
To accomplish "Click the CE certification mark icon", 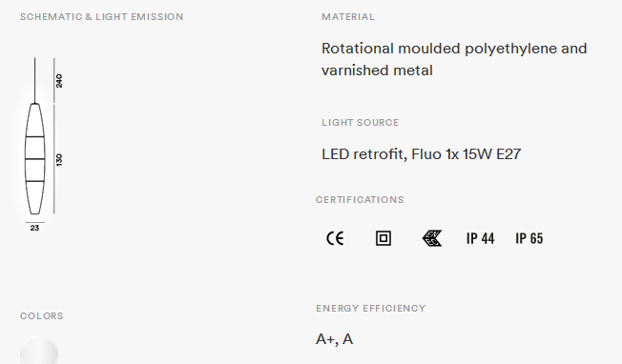I will click(x=335, y=238).
